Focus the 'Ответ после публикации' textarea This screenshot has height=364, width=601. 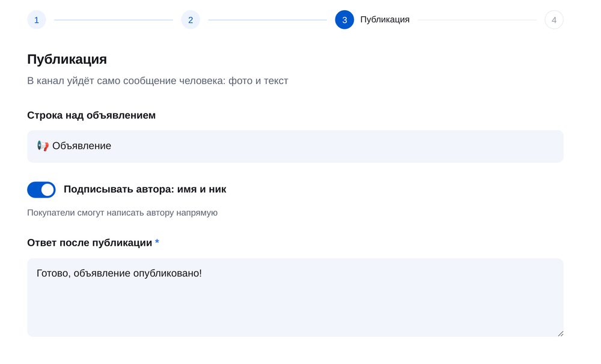point(295,297)
